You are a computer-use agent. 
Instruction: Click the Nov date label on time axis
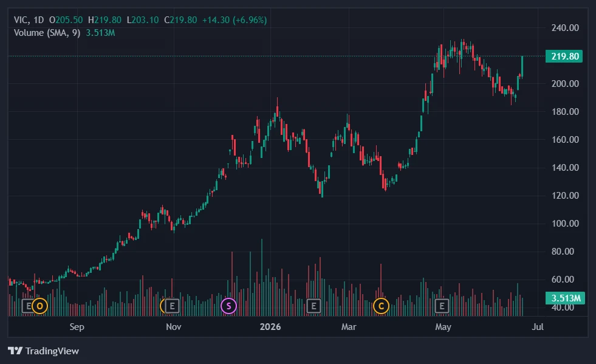point(174,327)
